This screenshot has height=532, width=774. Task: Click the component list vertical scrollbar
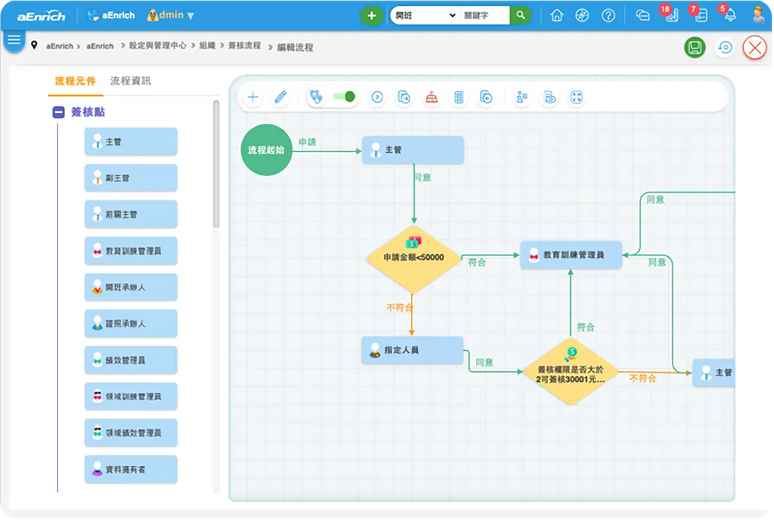[x=216, y=168]
